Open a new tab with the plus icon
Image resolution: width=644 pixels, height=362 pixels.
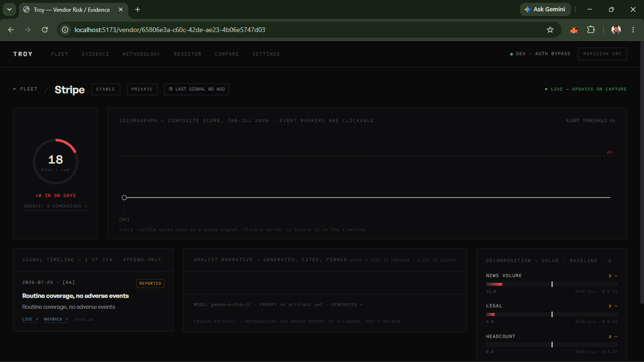[138, 9]
